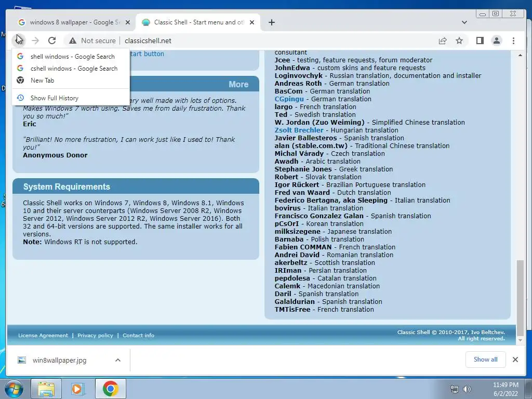The width and height of the screenshot is (532, 399).
Task: Bookmark this page with the star icon
Action: click(x=459, y=41)
